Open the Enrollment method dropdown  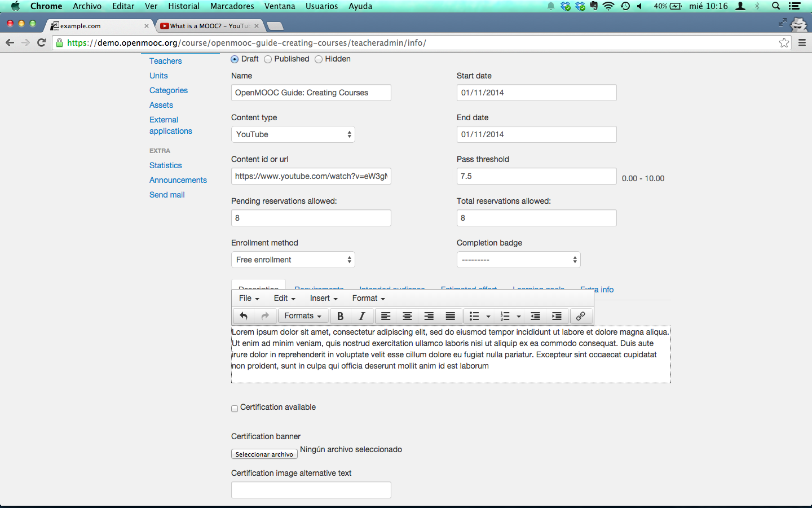coord(293,260)
